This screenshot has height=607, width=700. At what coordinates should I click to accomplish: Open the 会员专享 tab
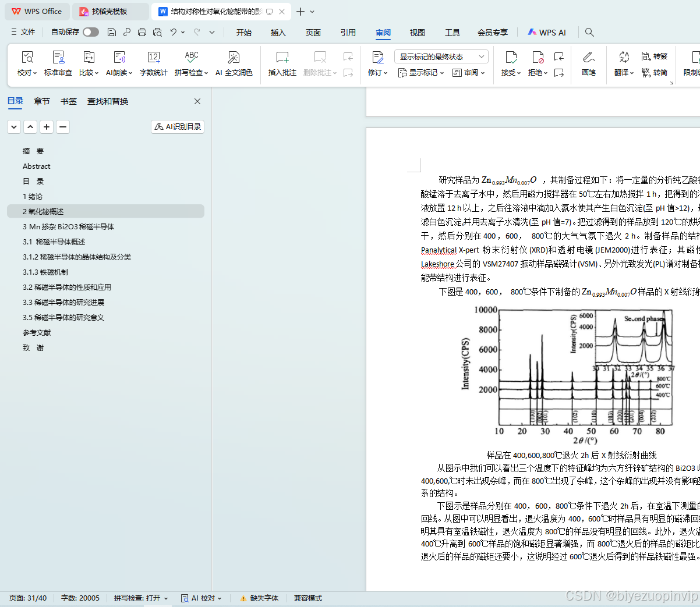493,33
